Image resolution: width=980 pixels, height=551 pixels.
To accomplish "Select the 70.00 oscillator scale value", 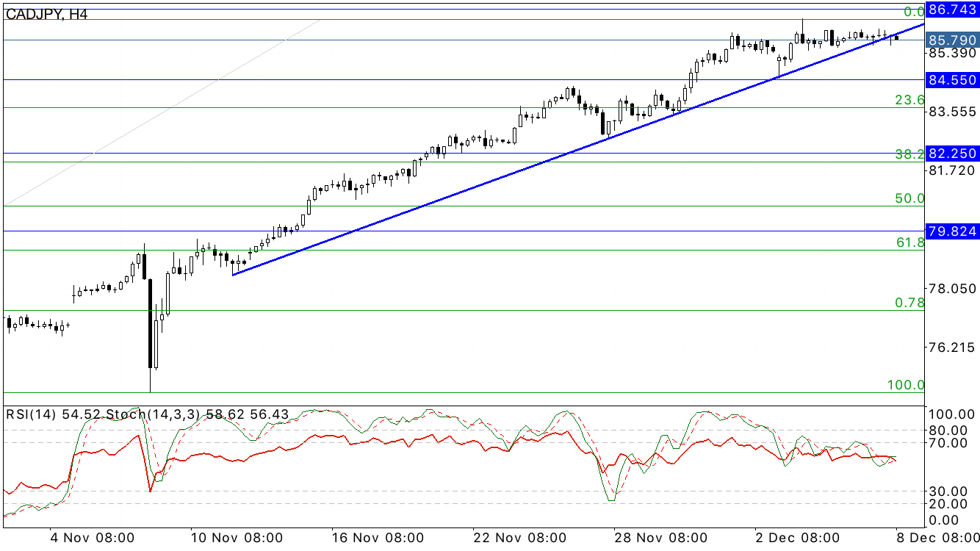I will (x=949, y=442).
